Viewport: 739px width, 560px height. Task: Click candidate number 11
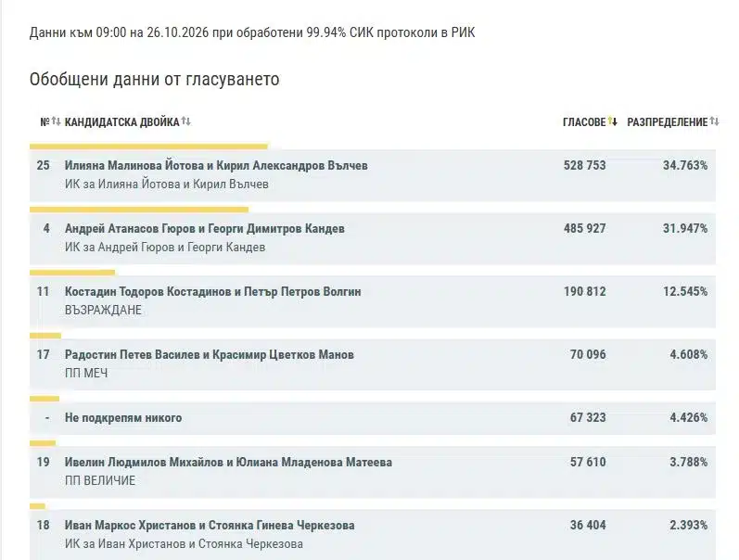click(x=43, y=292)
